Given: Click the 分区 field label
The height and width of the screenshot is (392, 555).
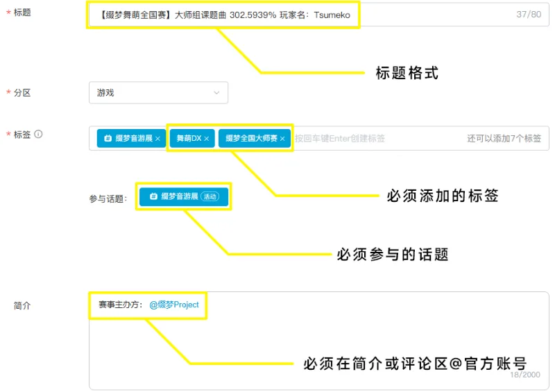Looking at the screenshot, I should coord(22,93).
